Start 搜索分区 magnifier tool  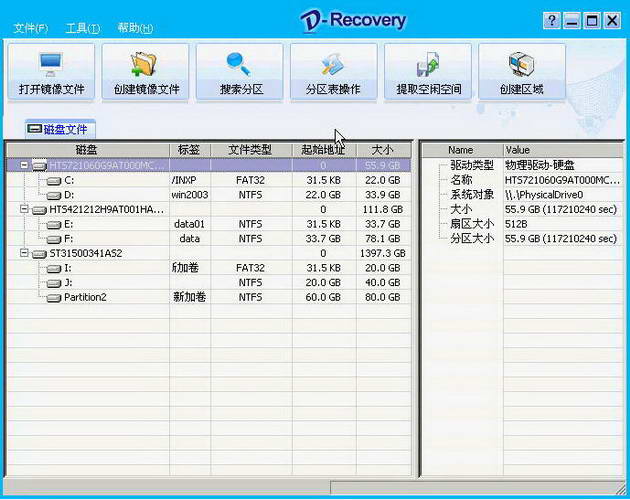point(240,72)
